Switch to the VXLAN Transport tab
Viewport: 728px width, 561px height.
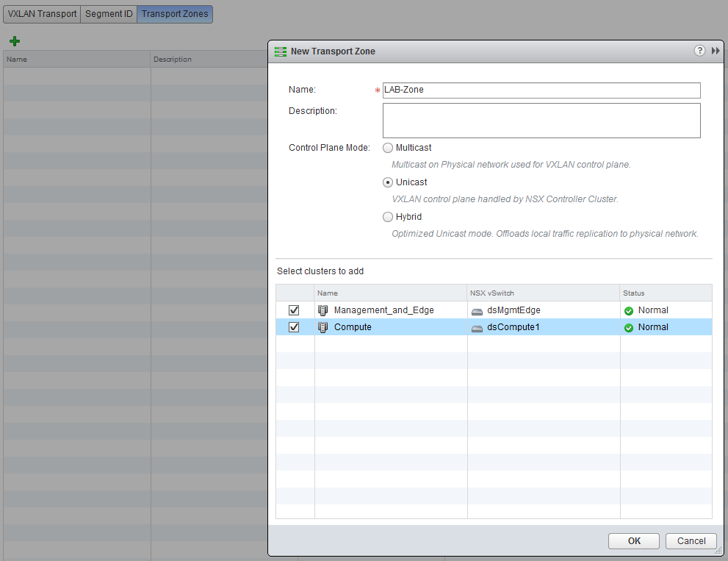click(x=42, y=14)
